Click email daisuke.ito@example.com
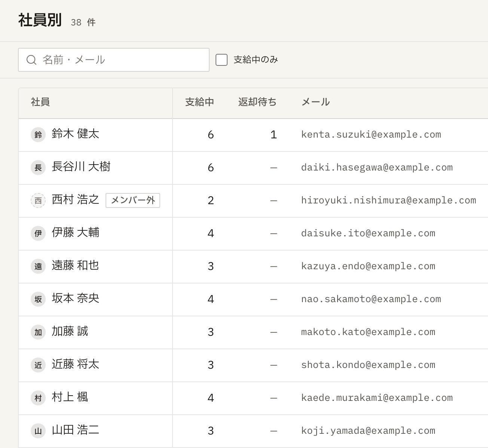 [x=368, y=233]
